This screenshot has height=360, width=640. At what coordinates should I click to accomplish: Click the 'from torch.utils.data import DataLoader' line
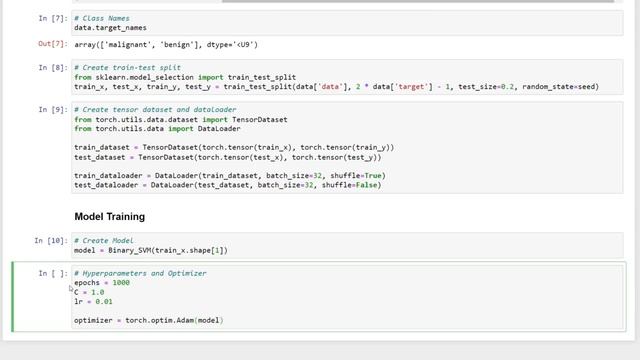click(157, 129)
